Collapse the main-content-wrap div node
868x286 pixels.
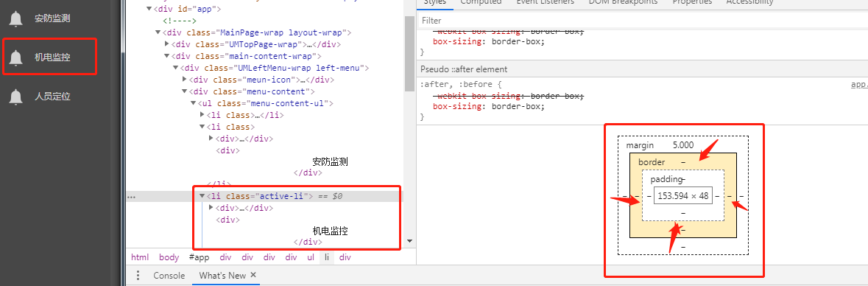166,56
